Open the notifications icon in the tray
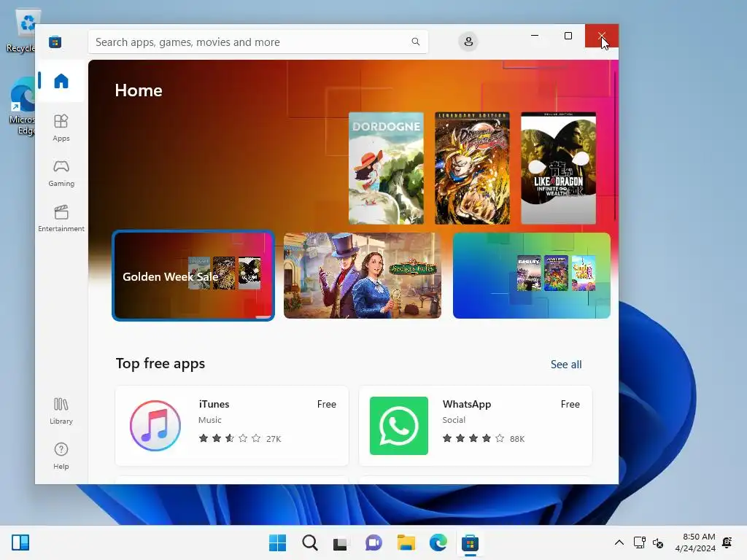 727,542
